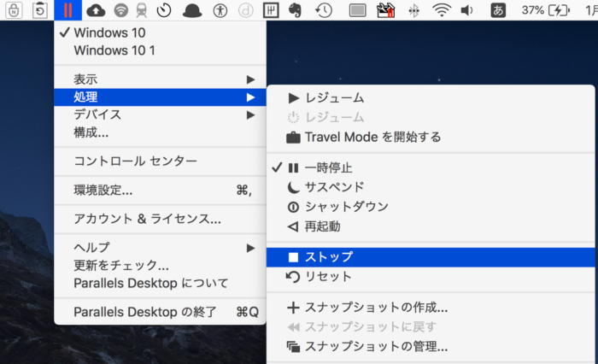
Task: Open アカウント & ライセンス...
Action: 161,219
